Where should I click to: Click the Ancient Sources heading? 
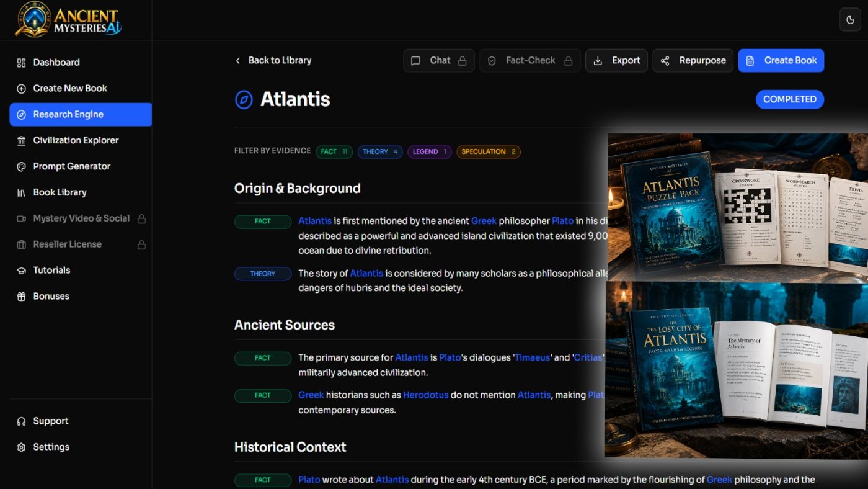click(x=285, y=325)
